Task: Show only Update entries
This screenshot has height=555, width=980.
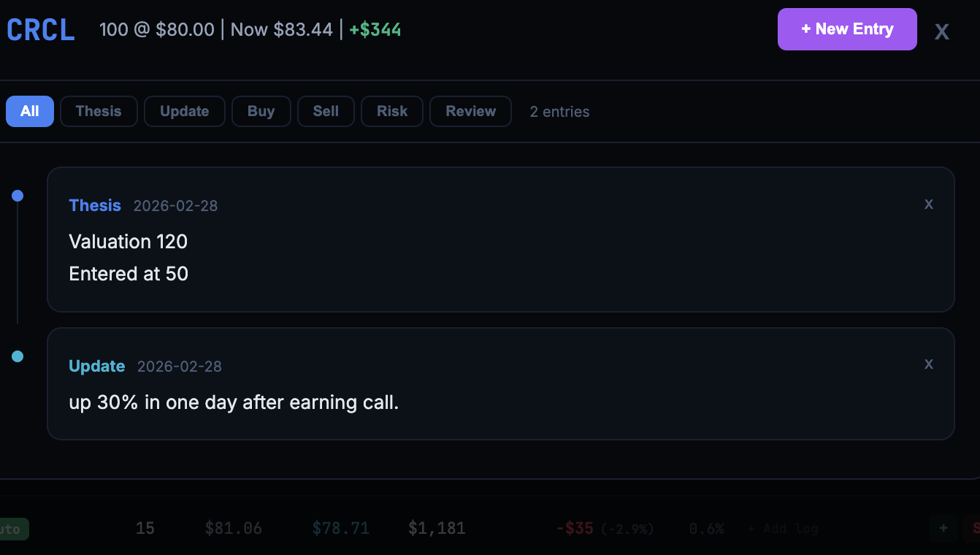Action: 184,111
